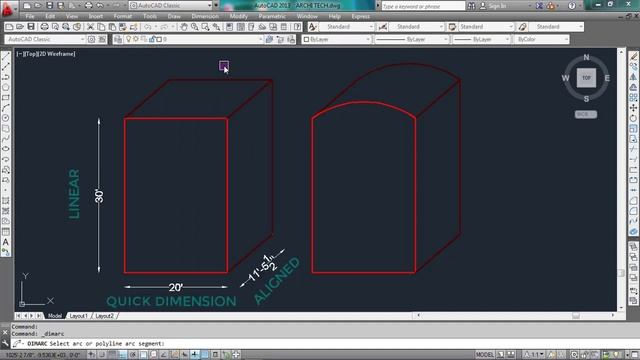Click the Cut scissors icon
Viewport: 640px width, 360px height.
click(x=91, y=27)
